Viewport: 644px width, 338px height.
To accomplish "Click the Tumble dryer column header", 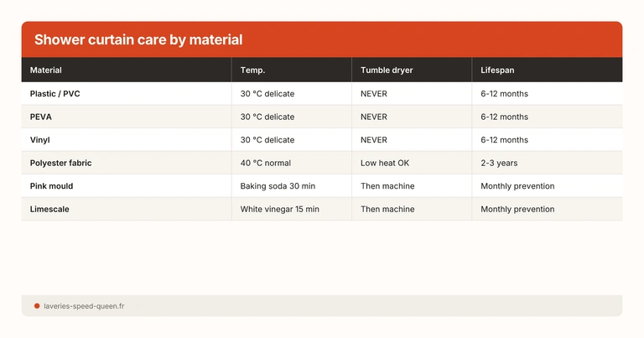I will [387, 70].
